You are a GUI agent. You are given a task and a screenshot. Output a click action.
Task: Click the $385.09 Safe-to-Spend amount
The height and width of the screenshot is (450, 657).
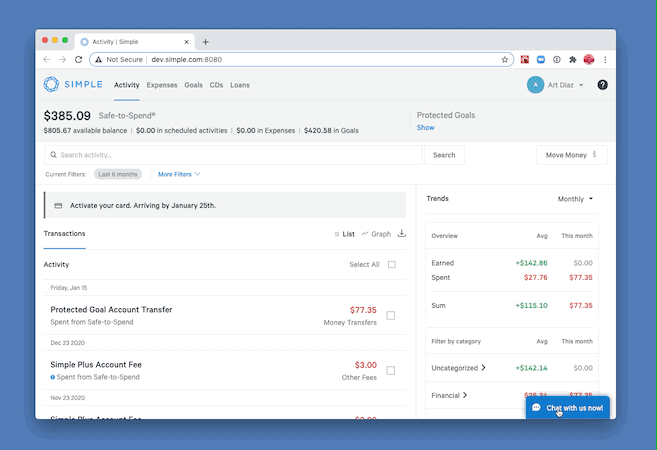click(67, 116)
